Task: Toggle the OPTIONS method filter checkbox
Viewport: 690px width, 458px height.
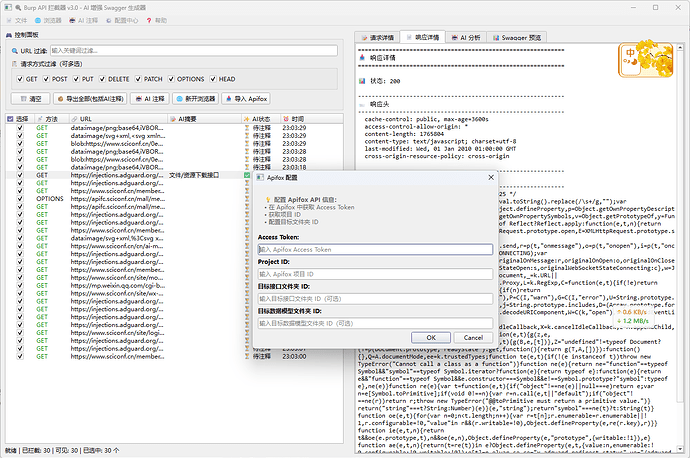Action: point(171,79)
